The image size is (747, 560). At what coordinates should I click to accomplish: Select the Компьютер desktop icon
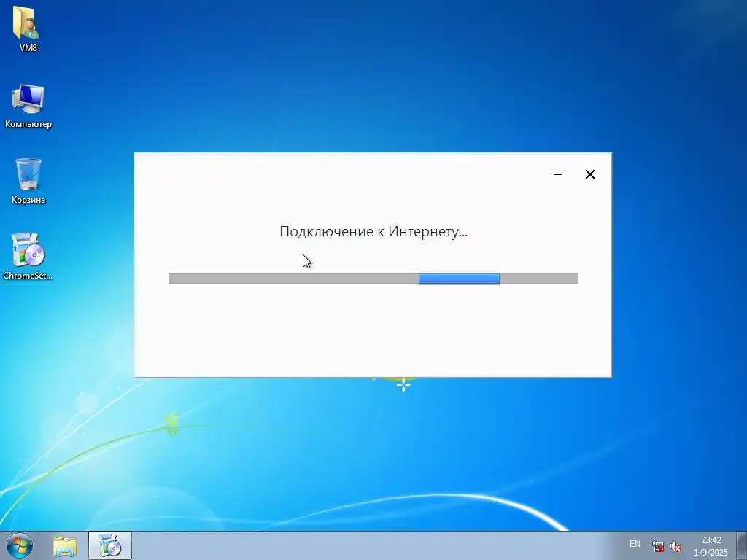coord(28,106)
